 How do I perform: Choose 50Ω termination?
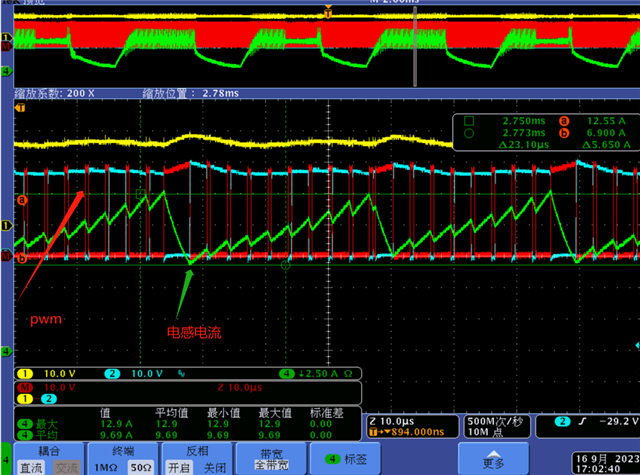[141, 468]
